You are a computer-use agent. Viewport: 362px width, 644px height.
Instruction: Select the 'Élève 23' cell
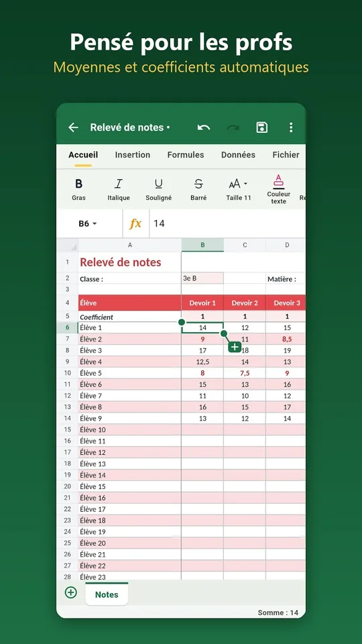click(129, 577)
